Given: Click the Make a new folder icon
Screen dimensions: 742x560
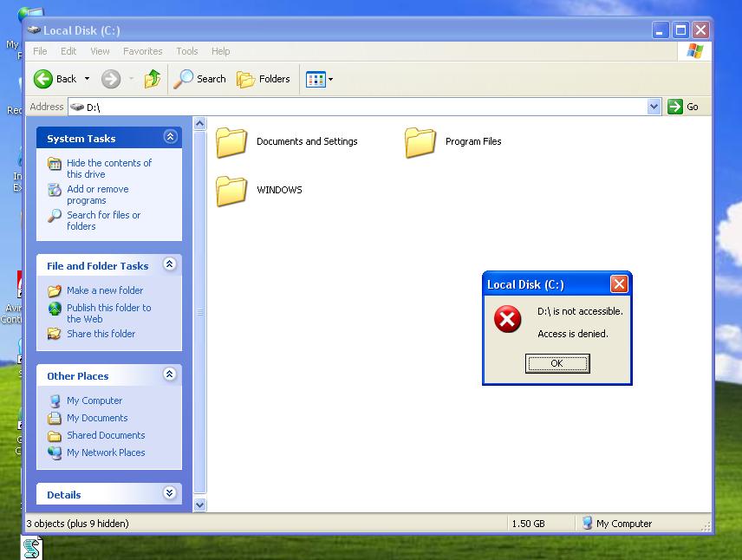Looking at the screenshot, I should (55, 290).
